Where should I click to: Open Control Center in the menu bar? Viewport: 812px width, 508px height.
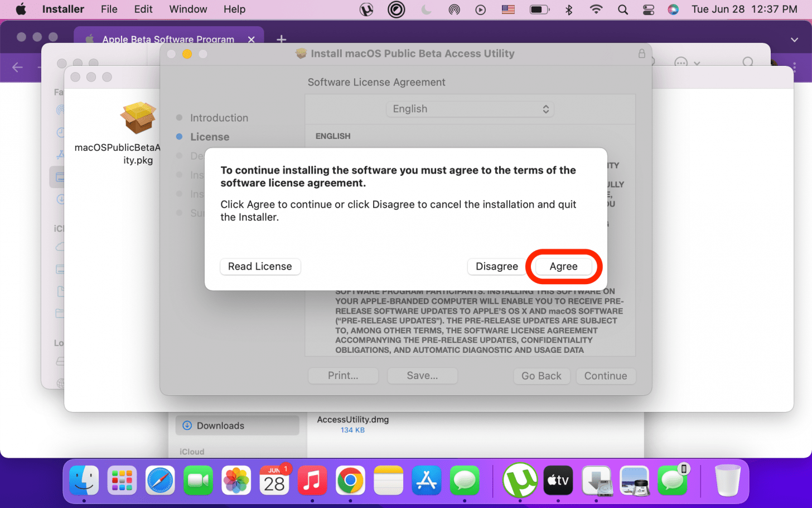(x=649, y=9)
